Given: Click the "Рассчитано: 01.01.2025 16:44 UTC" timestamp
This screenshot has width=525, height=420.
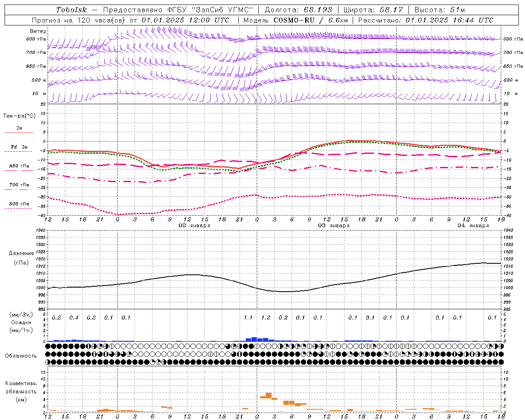Looking at the screenshot, I should coord(426,20).
